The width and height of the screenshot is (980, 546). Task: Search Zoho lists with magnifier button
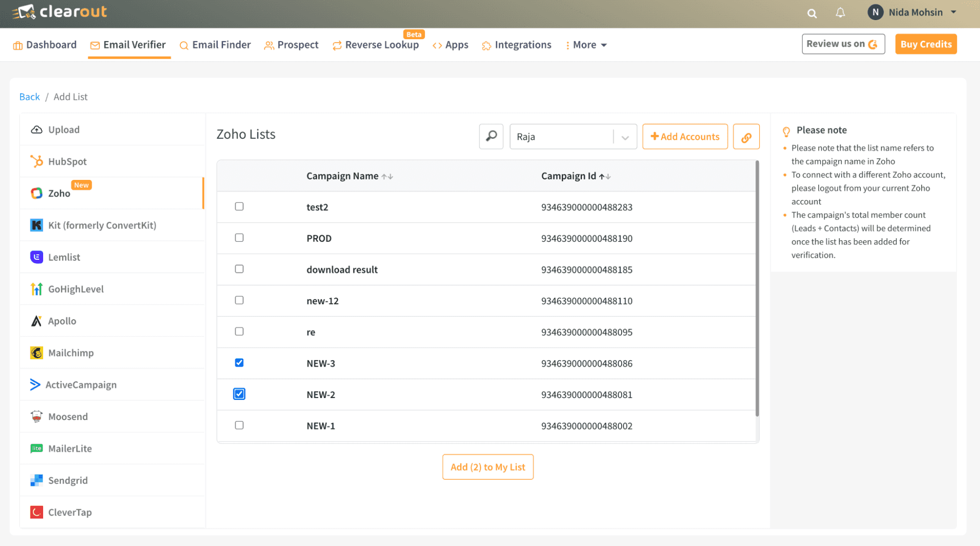tap(491, 136)
